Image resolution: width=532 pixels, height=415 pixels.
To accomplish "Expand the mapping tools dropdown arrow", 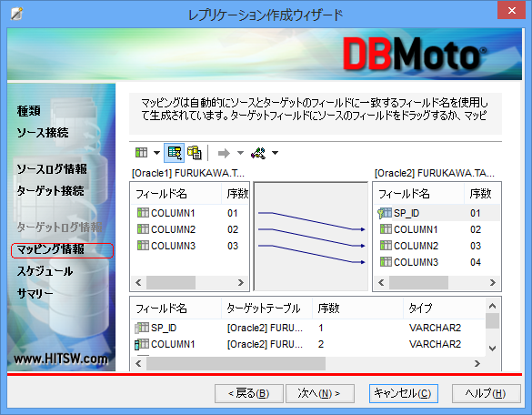I will coord(275,153).
